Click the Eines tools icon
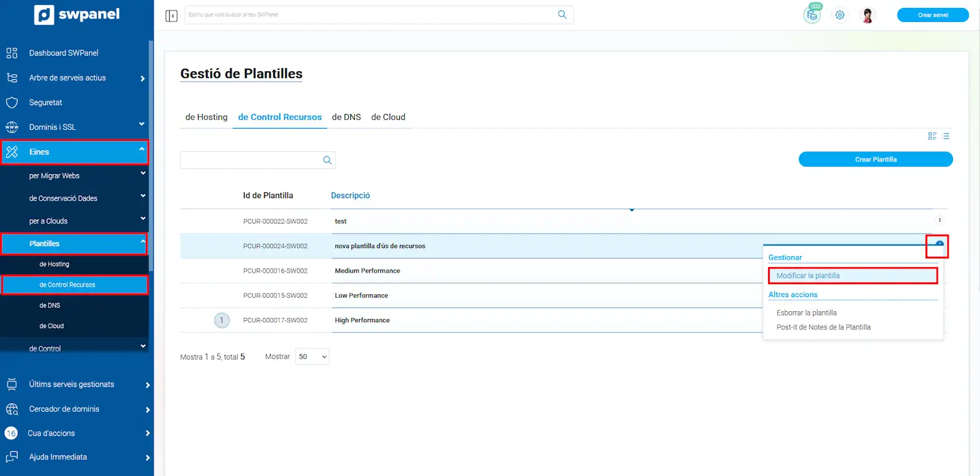980x476 pixels. click(12, 152)
